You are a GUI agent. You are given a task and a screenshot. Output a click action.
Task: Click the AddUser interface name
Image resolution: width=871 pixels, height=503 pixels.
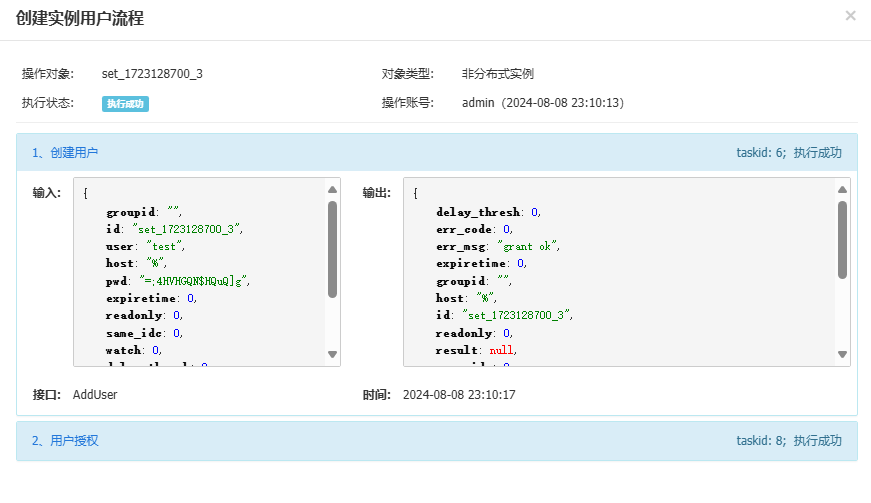[x=95, y=395]
